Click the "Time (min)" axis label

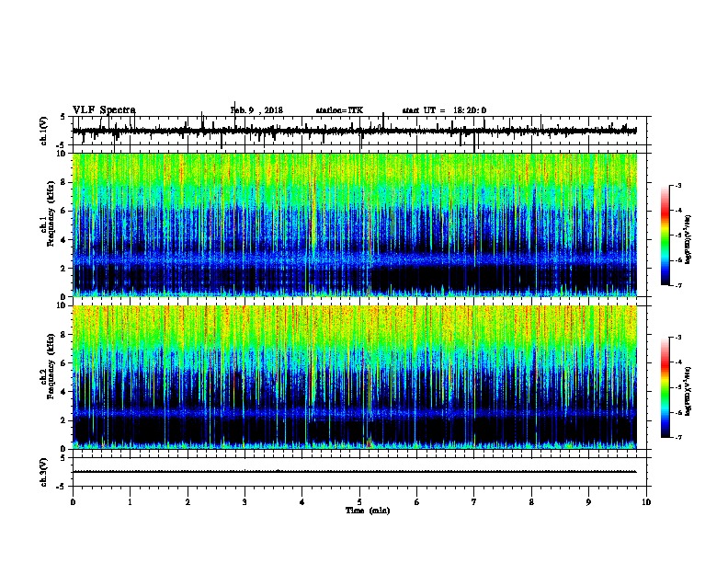coord(368,511)
